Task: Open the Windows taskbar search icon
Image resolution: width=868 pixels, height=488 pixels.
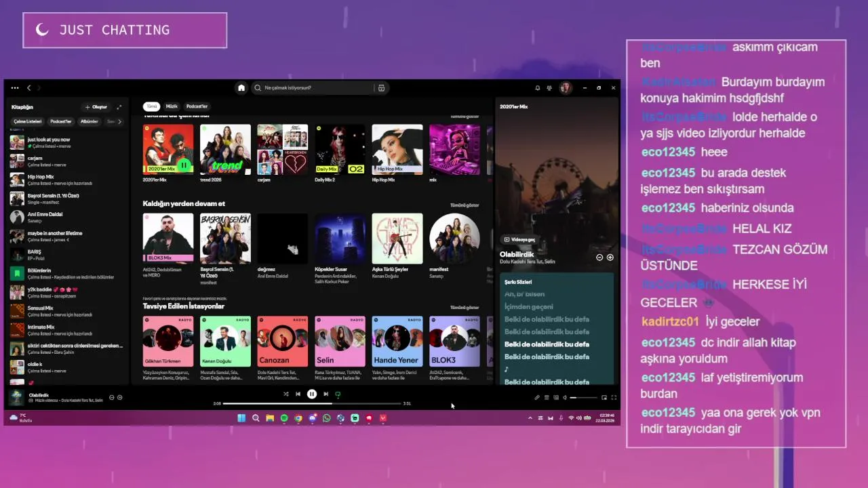Action: pyautogui.click(x=256, y=418)
